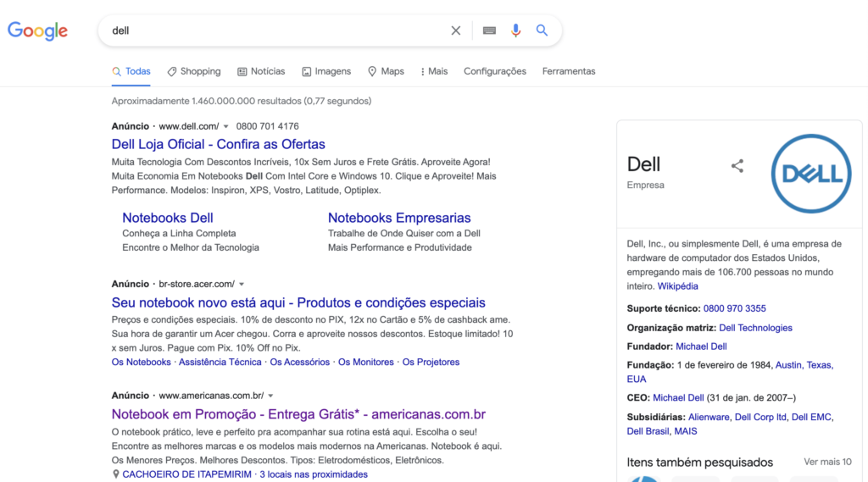Call the support number 0800 970 3355

(x=735, y=308)
